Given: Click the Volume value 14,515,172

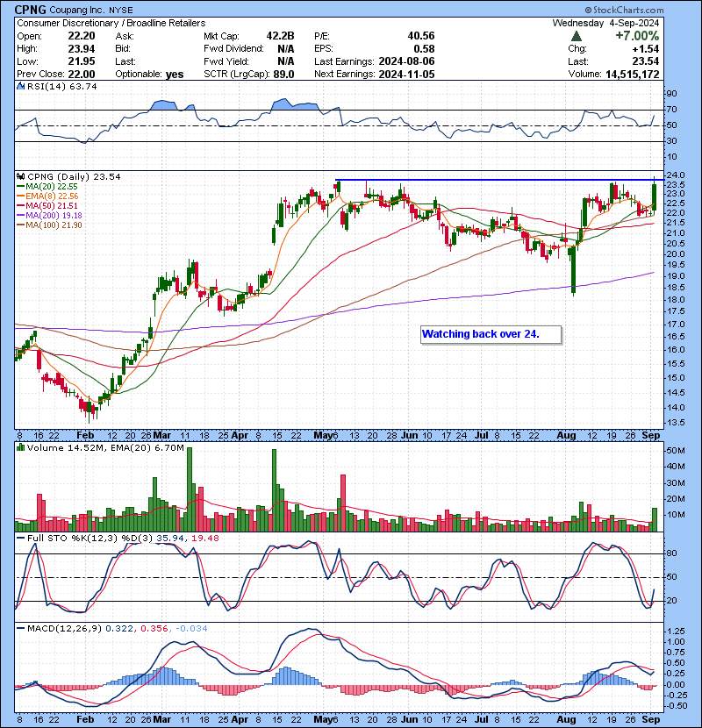Looking at the screenshot, I should click(633, 75).
